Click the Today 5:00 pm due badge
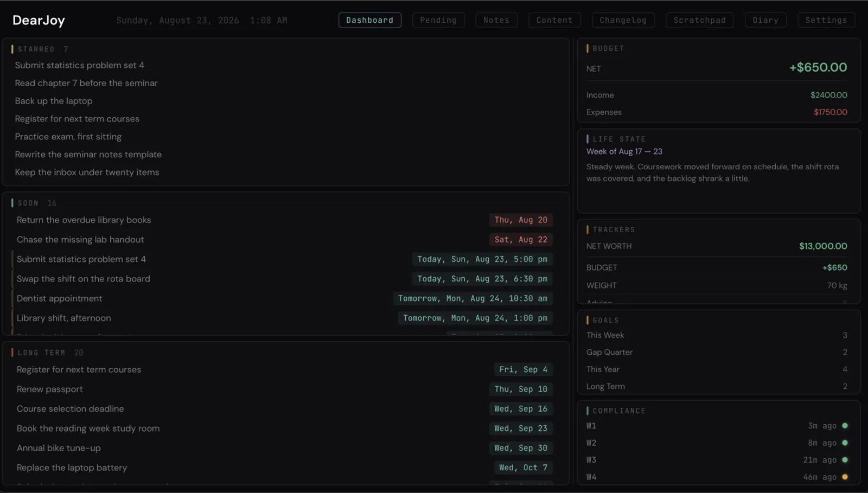 tap(482, 259)
